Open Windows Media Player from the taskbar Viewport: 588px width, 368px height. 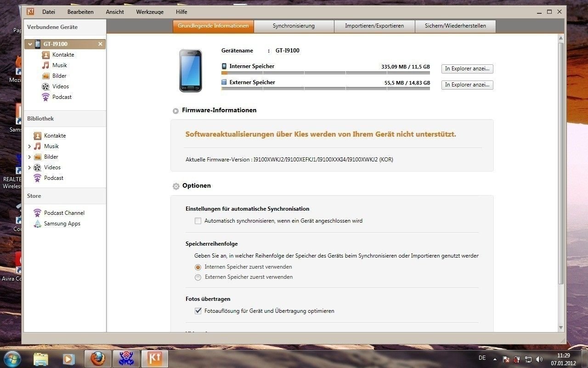69,359
